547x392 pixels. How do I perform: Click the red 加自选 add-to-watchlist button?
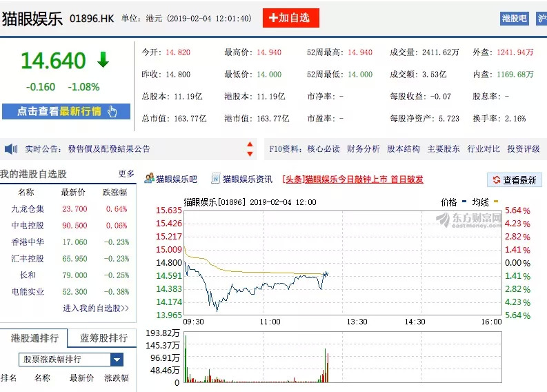(290, 18)
